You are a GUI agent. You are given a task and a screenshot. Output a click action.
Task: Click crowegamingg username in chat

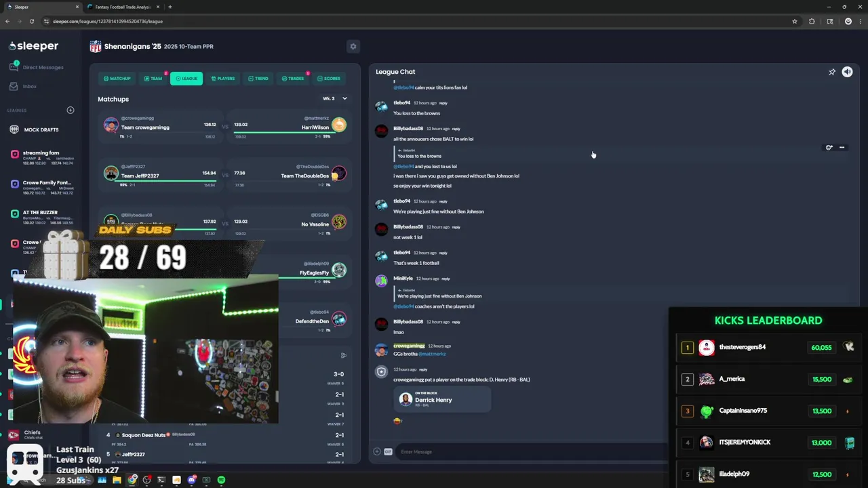pyautogui.click(x=409, y=346)
